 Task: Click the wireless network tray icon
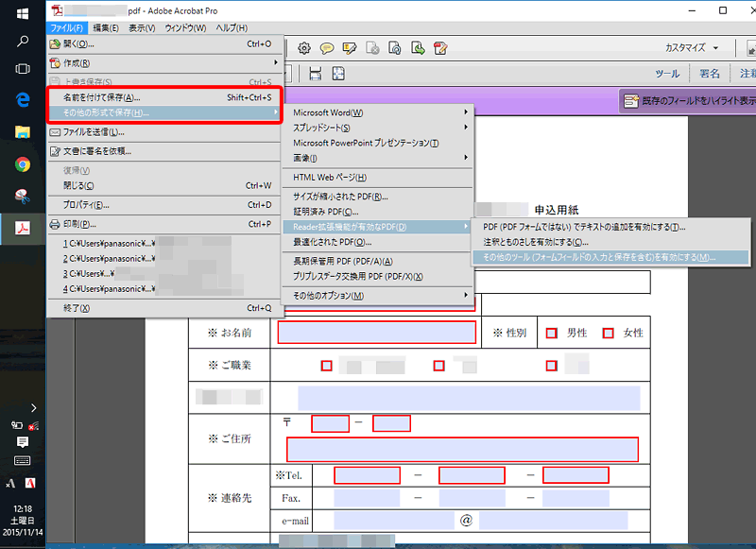pos(33,426)
